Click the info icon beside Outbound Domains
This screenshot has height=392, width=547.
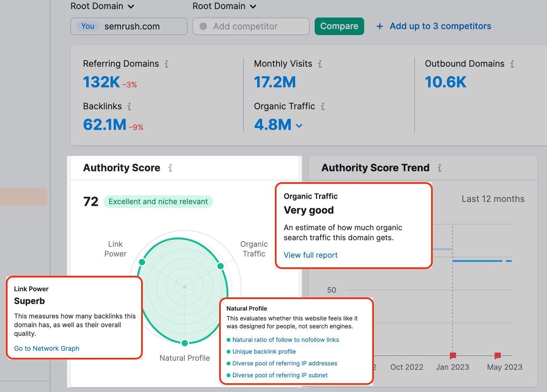click(512, 64)
